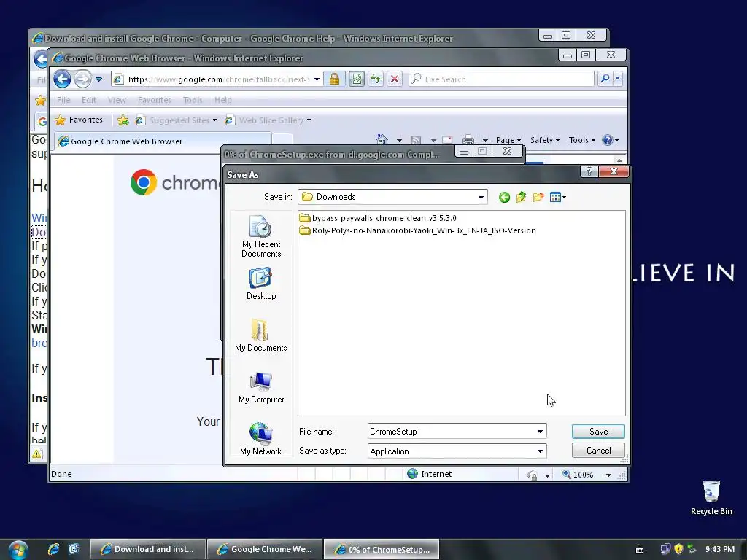Image resolution: width=747 pixels, height=560 pixels.
Task: Select the bypass-paywalls-chrome-clean-v3.5.3.0 folder
Action: (x=378, y=218)
